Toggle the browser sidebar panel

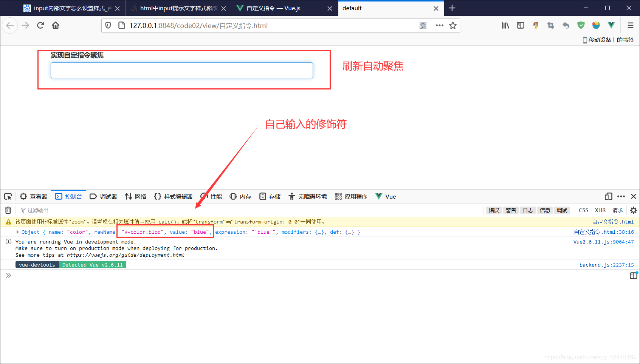coord(521,26)
